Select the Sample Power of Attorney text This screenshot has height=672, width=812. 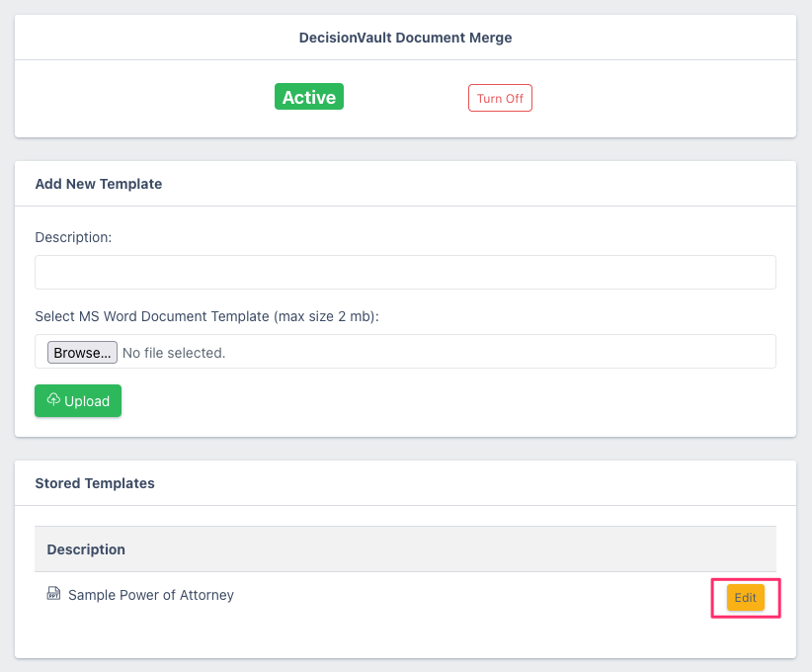(x=151, y=595)
